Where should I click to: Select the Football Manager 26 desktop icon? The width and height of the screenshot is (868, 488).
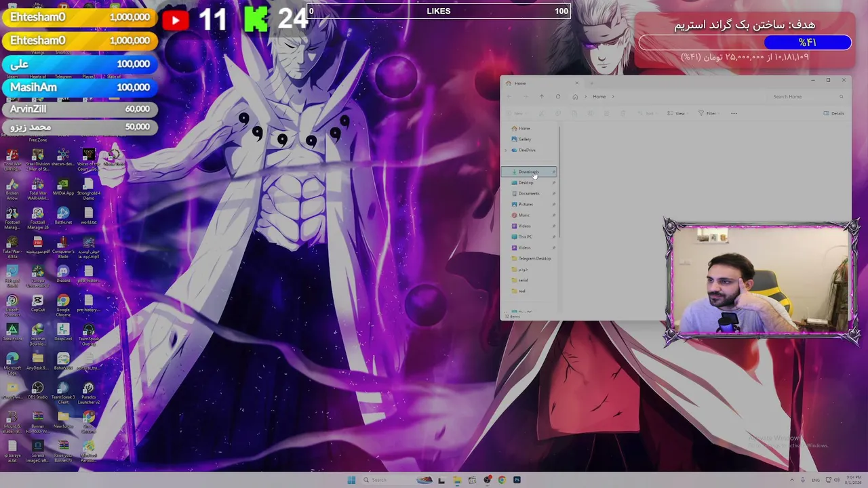38,218
